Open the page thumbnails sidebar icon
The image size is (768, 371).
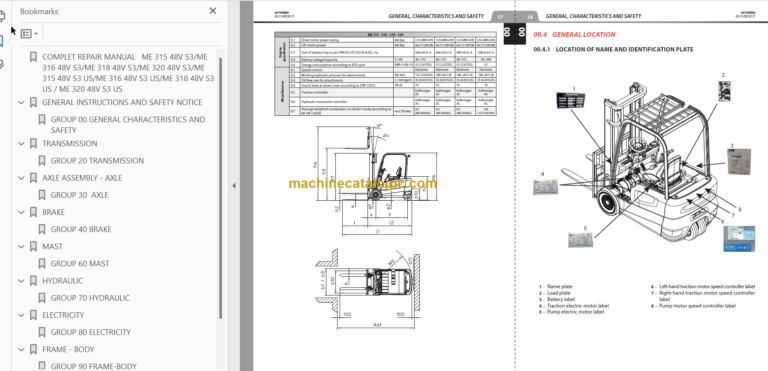pyautogui.click(x=2, y=17)
